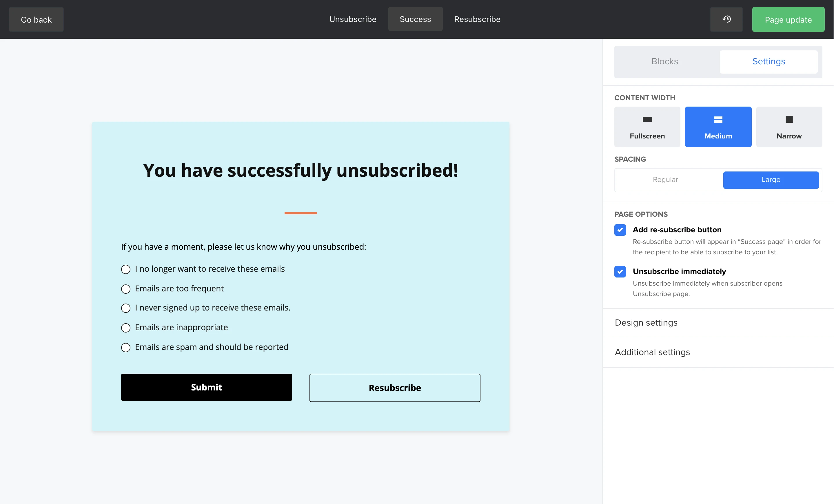This screenshot has width=834, height=504.
Task: Uncheck Add re-subscribe button checkbox
Action: tap(620, 230)
